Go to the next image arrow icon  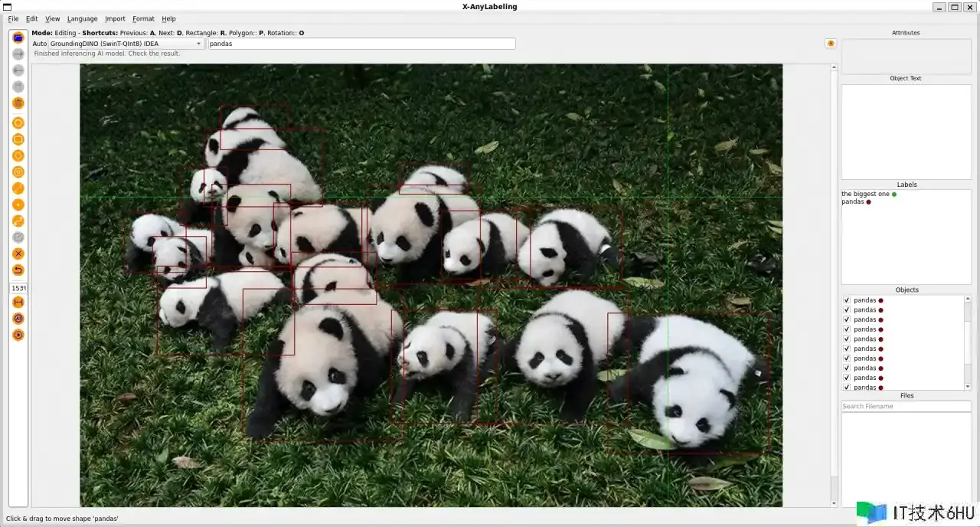(x=18, y=54)
